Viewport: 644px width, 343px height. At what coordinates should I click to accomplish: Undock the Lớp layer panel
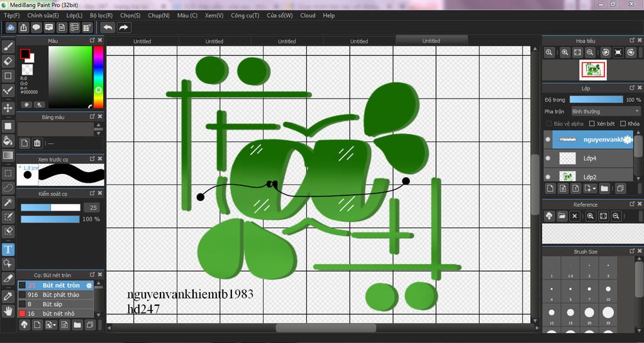(x=632, y=88)
